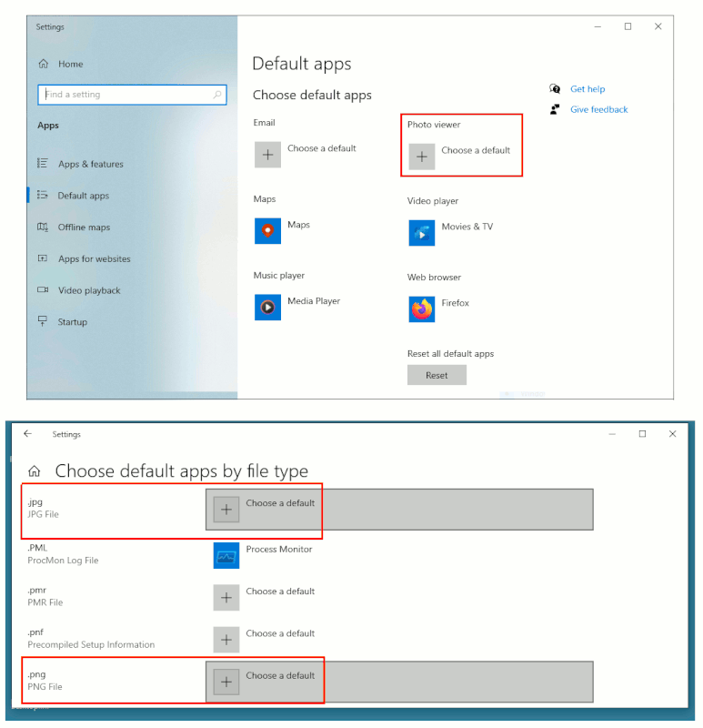
Task: Open Video playback settings
Action: click(x=89, y=290)
